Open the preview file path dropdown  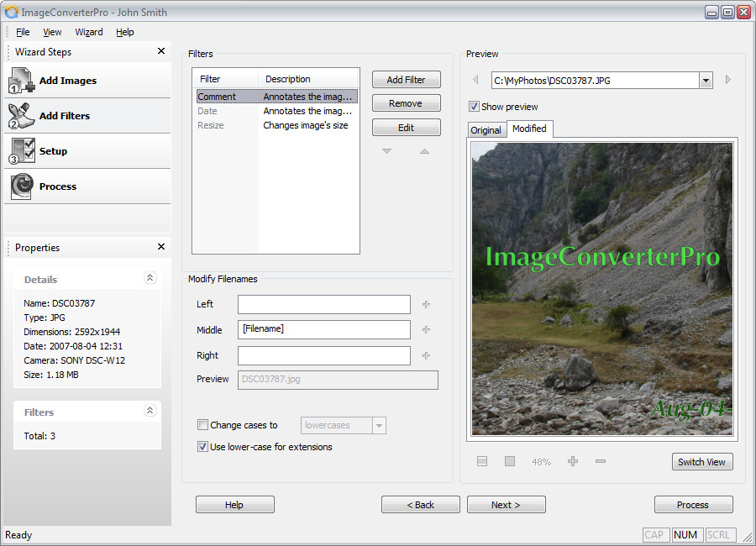[x=706, y=81]
